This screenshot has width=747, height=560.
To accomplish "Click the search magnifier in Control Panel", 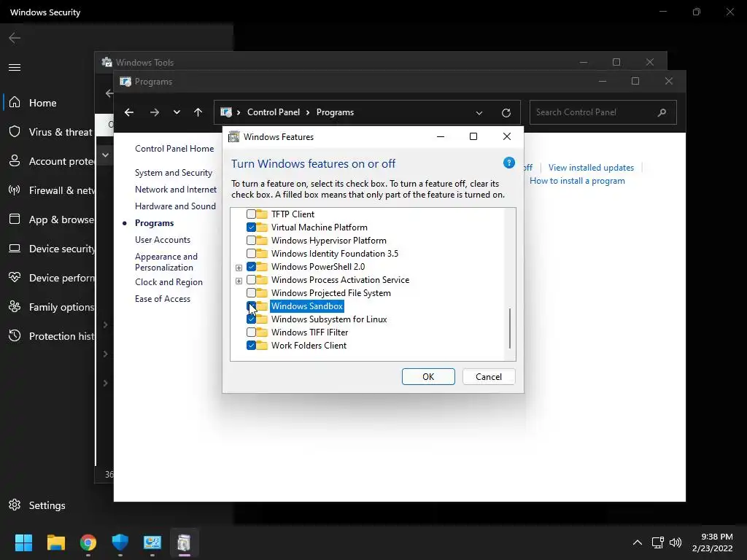I will tap(662, 112).
